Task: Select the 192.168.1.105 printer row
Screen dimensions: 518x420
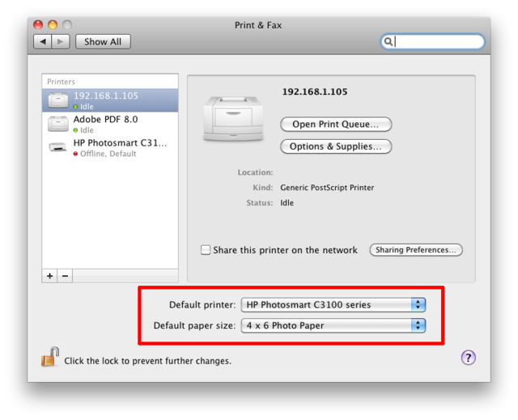Action: click(x=110, y=100)
